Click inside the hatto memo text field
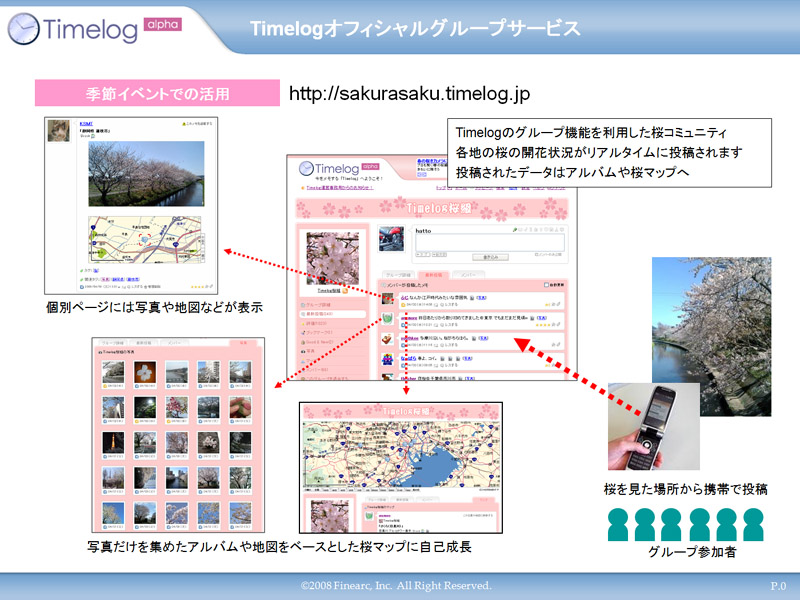 click(x=490, y=243)
